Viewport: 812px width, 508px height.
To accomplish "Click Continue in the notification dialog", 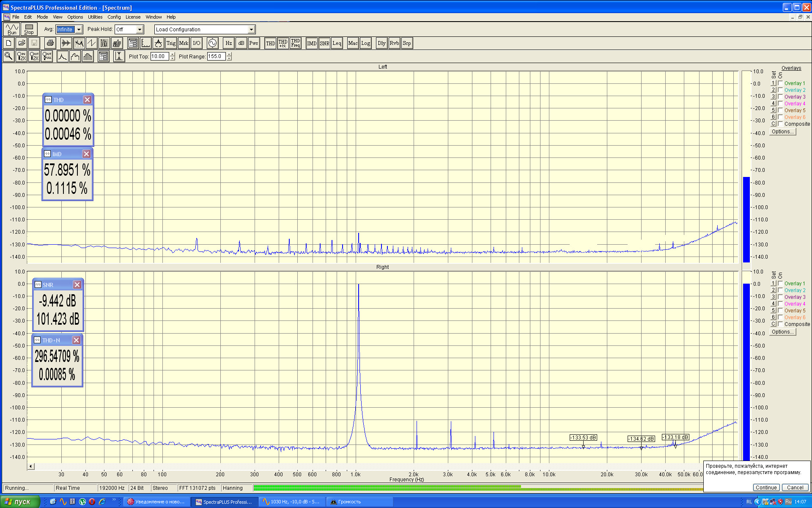I will (766, 488).
